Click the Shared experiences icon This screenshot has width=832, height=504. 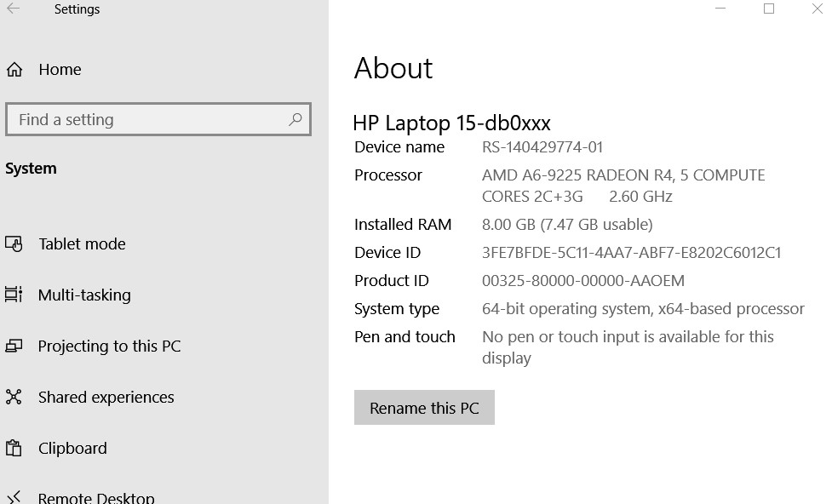tap(14, 397)
